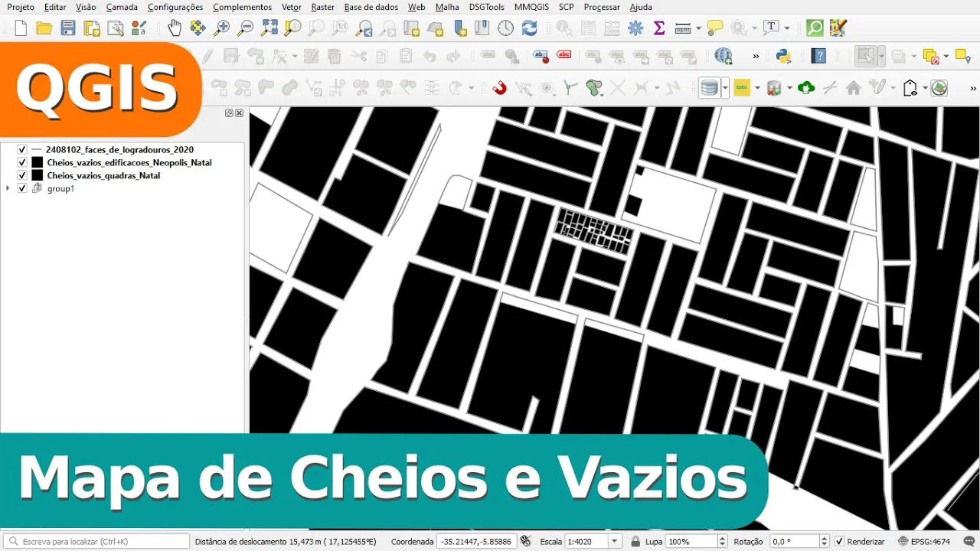Open project using the yellow folder icon

(x=44, y=28)
